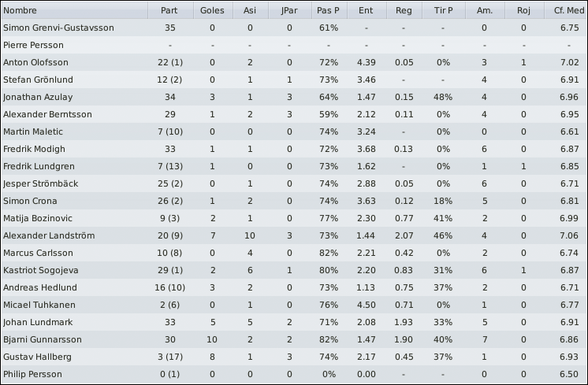The image size is (588, 385).
Task: Select Johan Lundmark row
Action: click(x=294, y=322)
